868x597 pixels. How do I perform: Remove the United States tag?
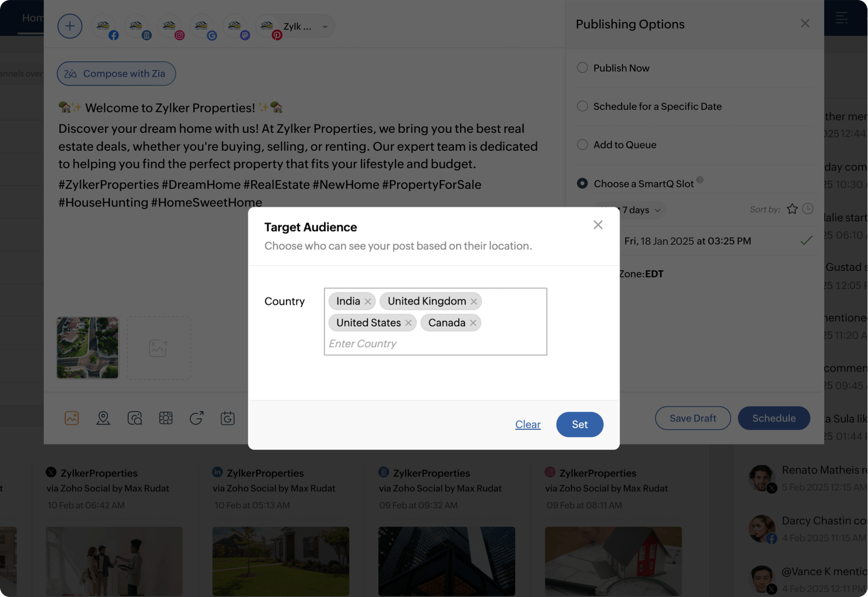point(408,323)
